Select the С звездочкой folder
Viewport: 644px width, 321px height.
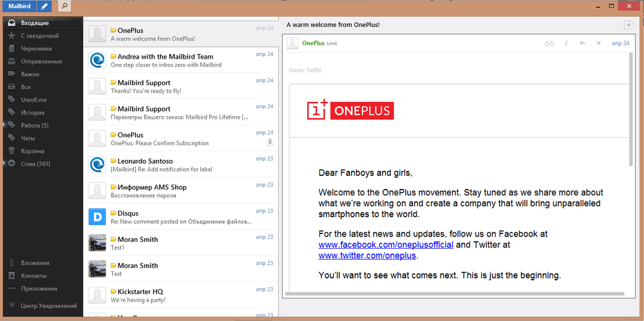coord(41,35)
